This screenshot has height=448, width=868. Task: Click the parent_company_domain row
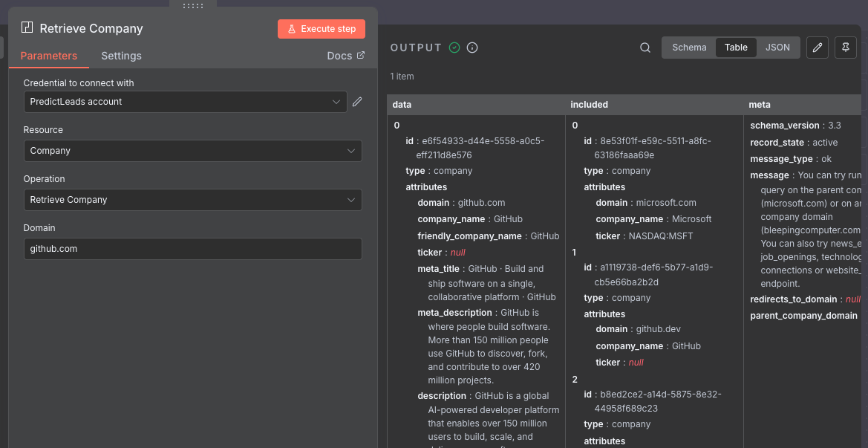[804, 316]
